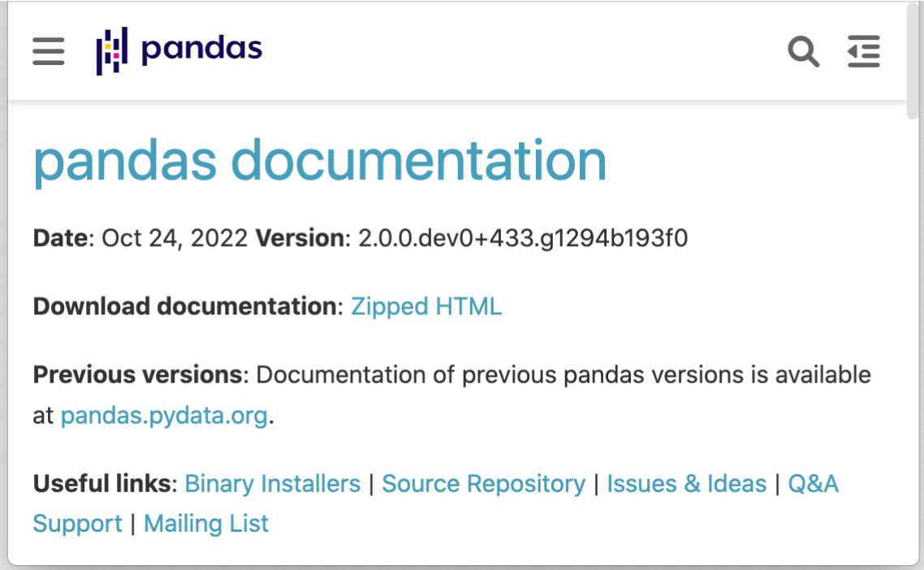This screenshot has height=570, width=924.
Task: Open the search magnifier icon
Action: (x=803, y=52)
